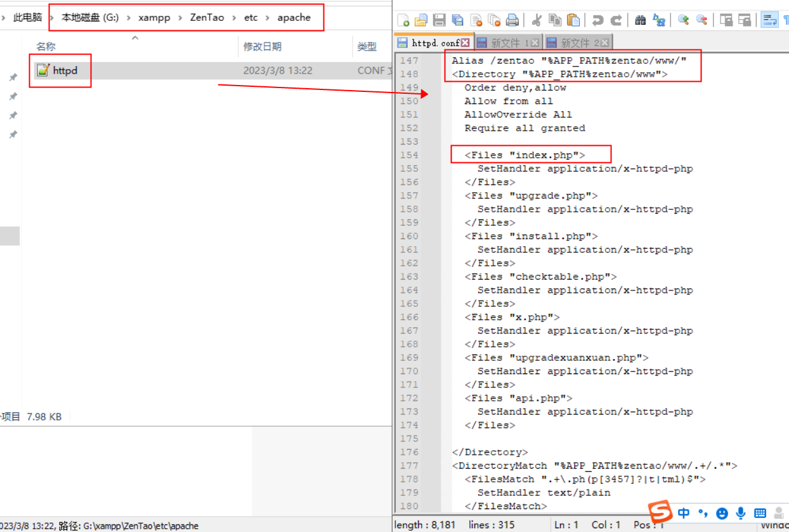Click the Cut scissors icon
789x532 pixels.
pos(537,20)
